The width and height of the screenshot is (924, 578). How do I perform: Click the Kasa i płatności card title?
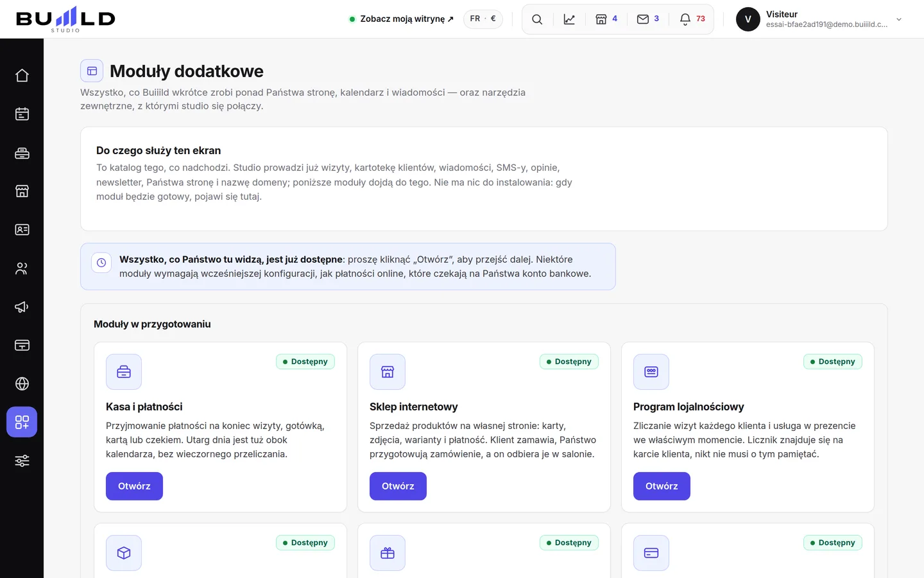coord(144,407)
